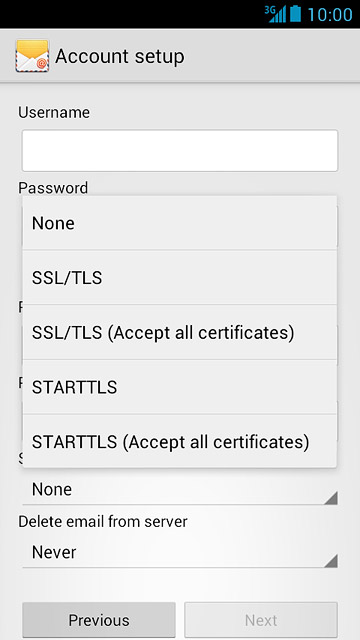Tap the Next button

261,620
